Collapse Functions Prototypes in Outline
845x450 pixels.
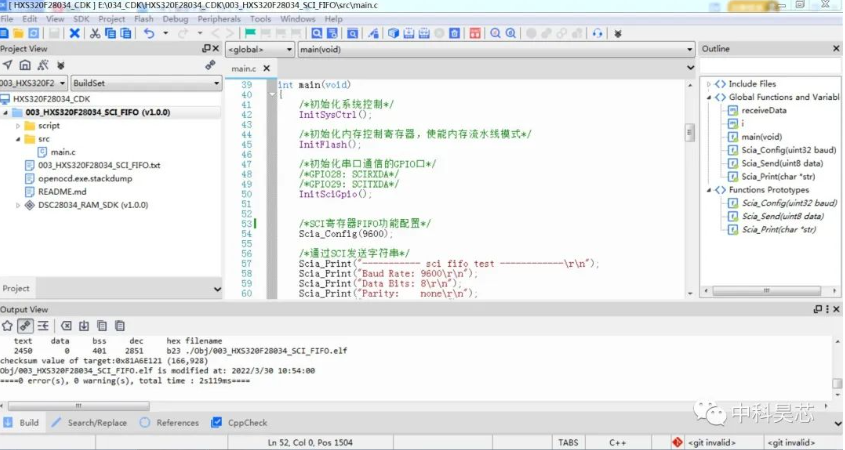709,190
